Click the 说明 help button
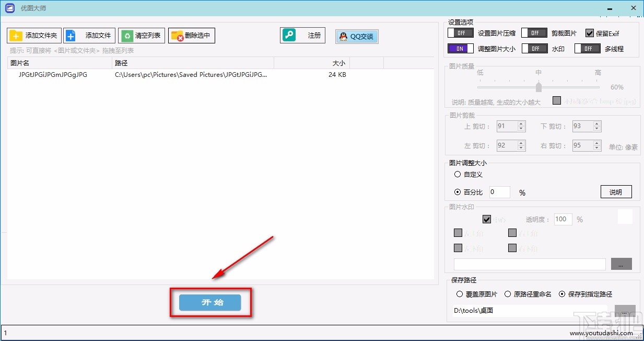This screenshot has height=341, width=644. 616,191
